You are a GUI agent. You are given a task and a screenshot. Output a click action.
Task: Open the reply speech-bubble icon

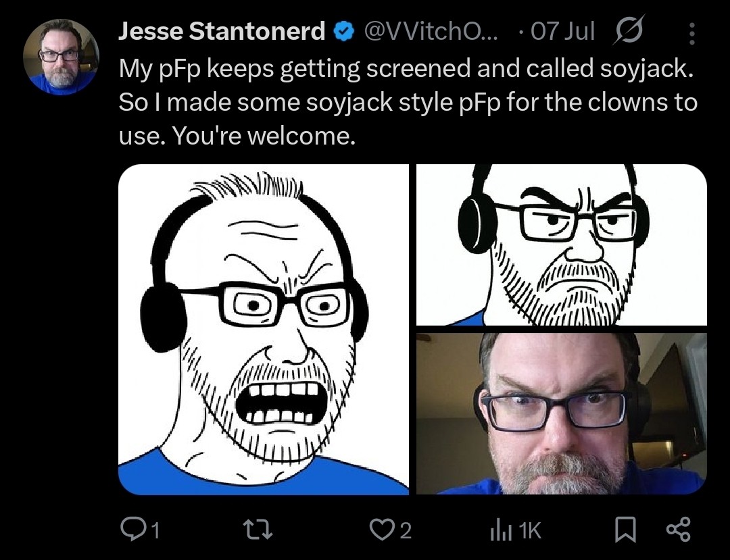point(131,530)
